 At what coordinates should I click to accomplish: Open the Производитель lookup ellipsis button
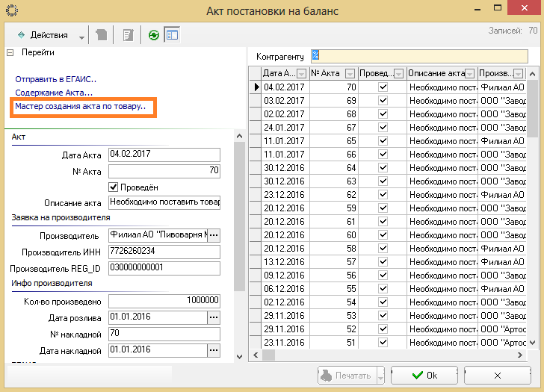pyautogui.click(x=214, y=235)
